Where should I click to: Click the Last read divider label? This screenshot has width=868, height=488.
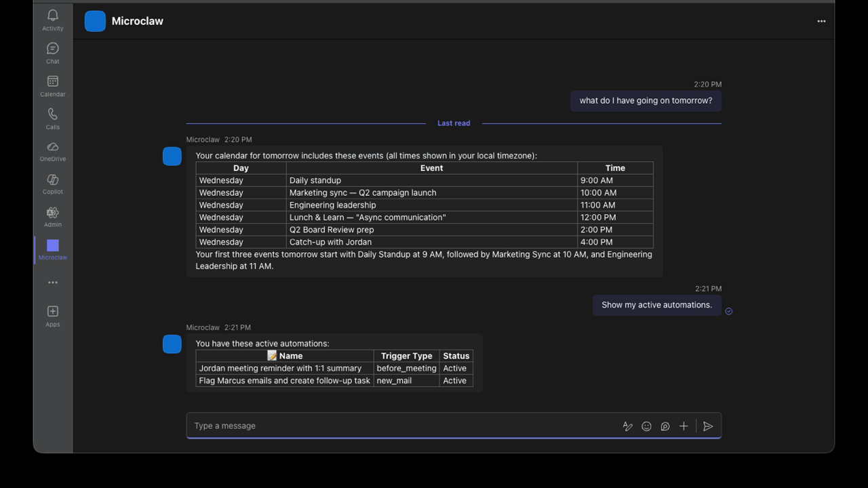(454, 123)
